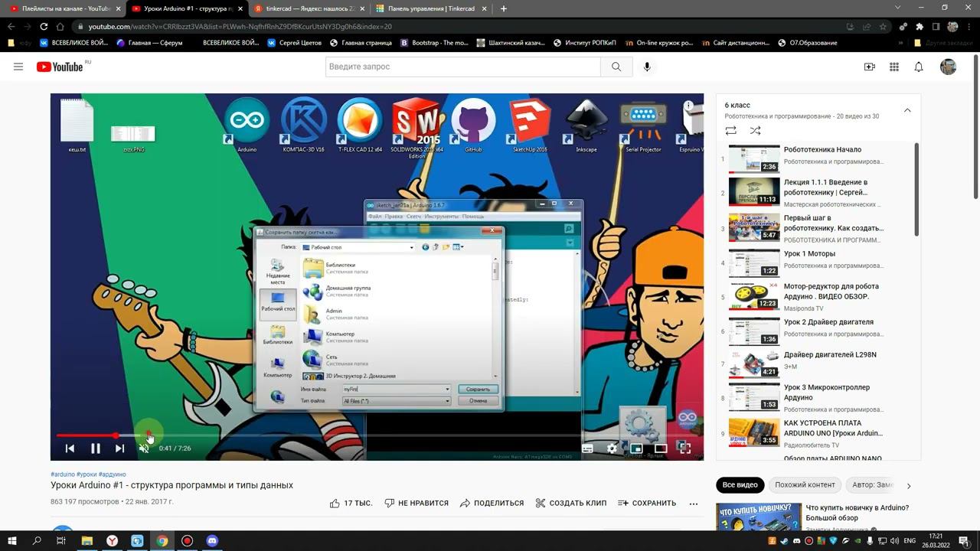This screenshot has height=551, width=980.
Task: Play the Первый шаг в робототехнику thumbnail
Action: coord(754,227)
